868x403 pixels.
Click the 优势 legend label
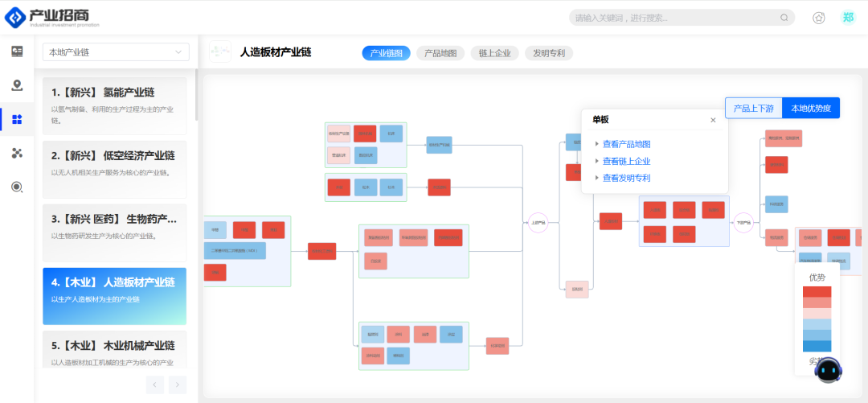point(817,278)
